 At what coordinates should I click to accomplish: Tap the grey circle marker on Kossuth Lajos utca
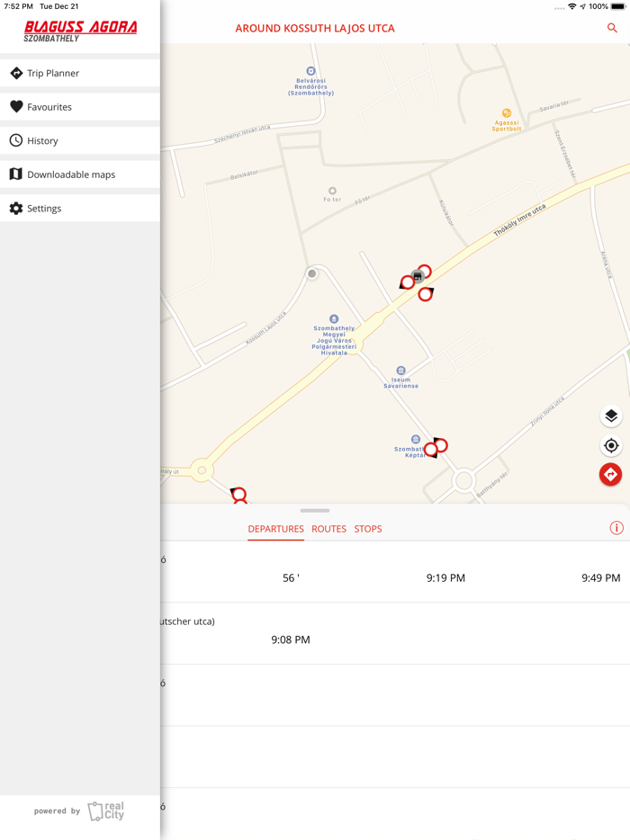pos(311,273)
